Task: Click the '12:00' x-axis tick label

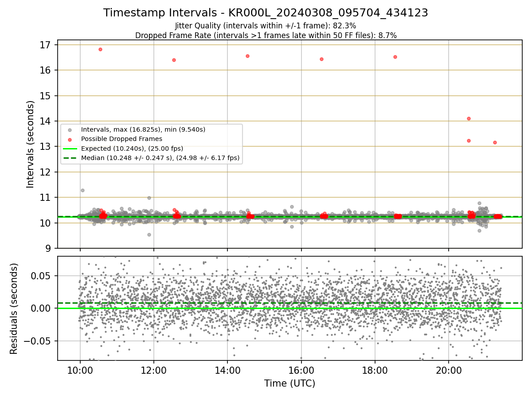Action: [154, 370]
